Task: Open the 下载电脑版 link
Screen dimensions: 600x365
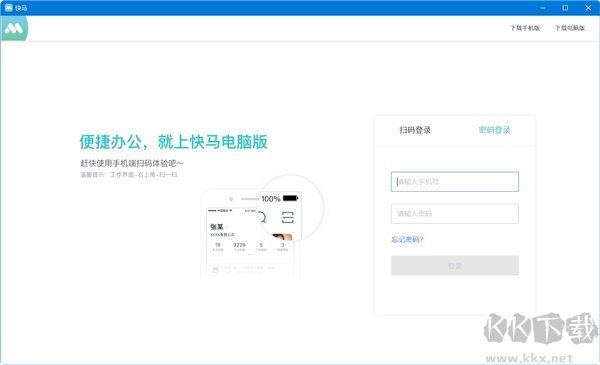Action: 570,28
